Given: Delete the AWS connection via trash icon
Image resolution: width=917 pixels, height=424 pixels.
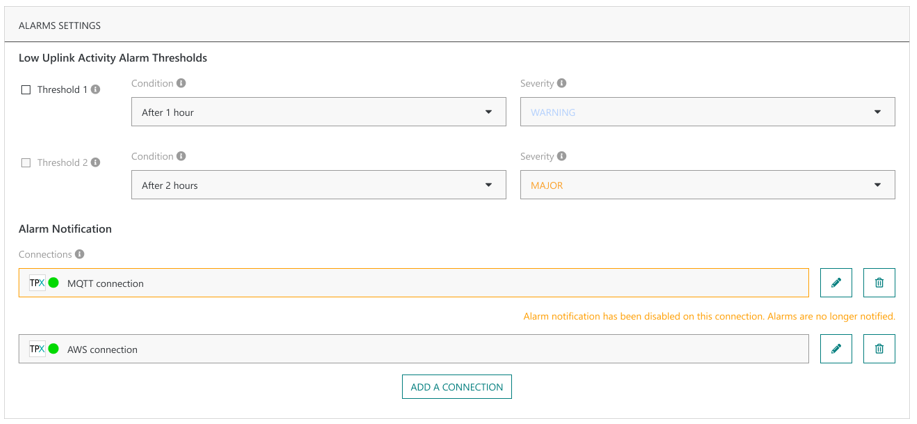Looking at the screenshot, I should point(879,349).
